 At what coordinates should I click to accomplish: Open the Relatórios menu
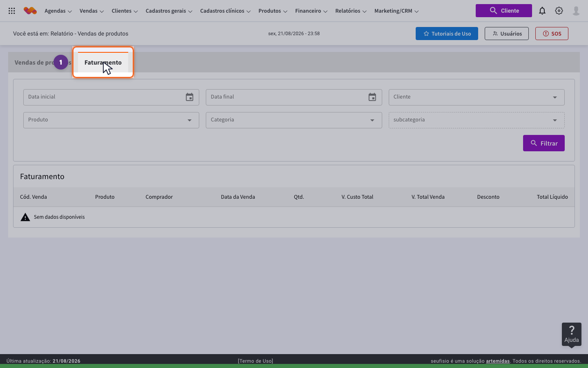[x=351, y=11]
